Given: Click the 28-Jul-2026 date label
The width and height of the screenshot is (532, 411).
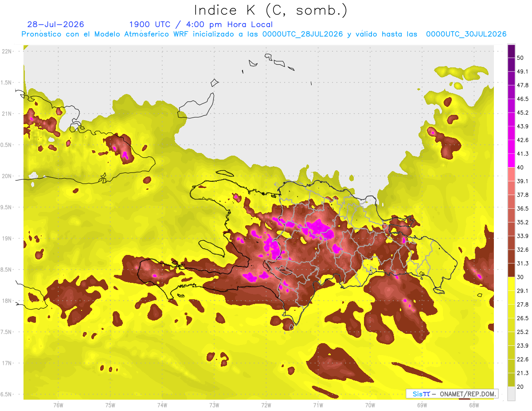Looking at the screenshot, I should 55,24.
